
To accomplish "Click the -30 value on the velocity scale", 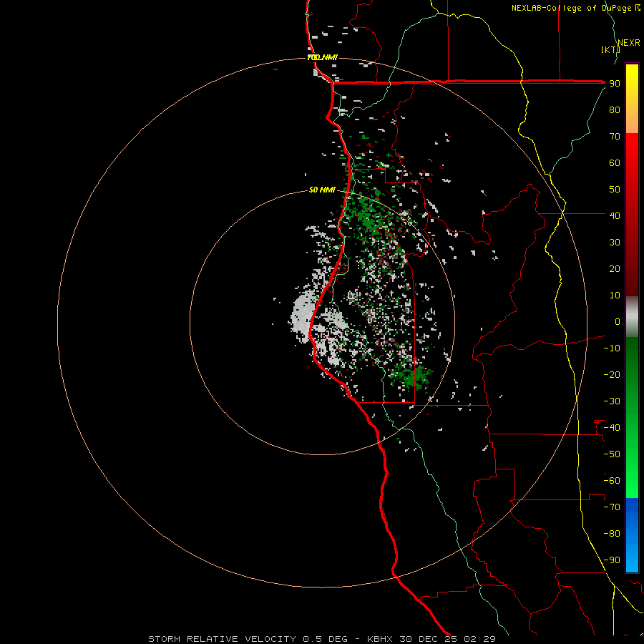I will pyautogui.click(x=612, y=401).
